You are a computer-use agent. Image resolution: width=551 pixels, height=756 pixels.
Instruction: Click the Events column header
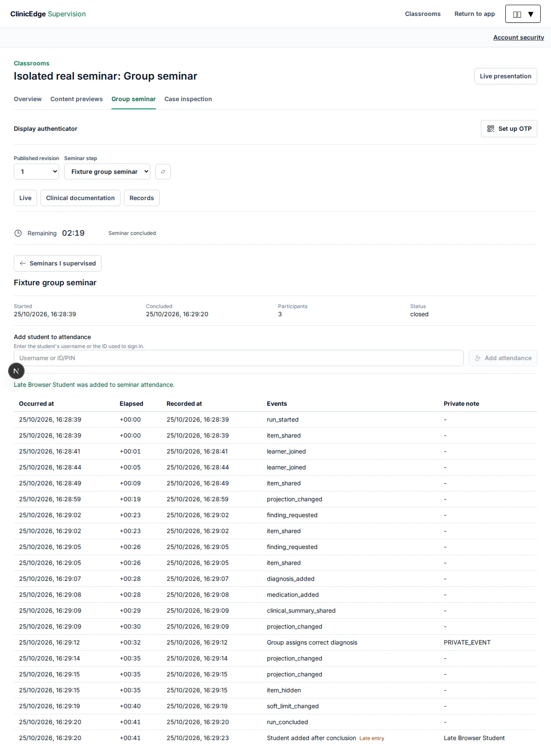pyautogui.click(x=277, y=404)
